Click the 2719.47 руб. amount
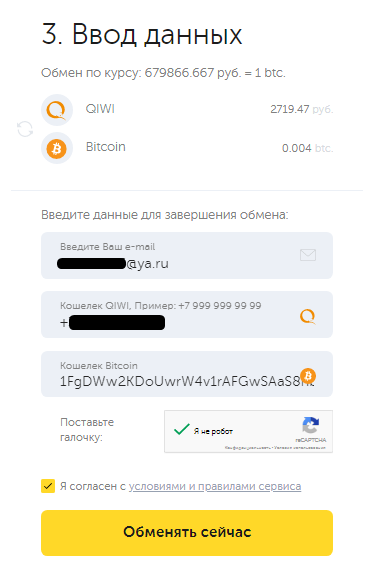 (x=302, y=109)
